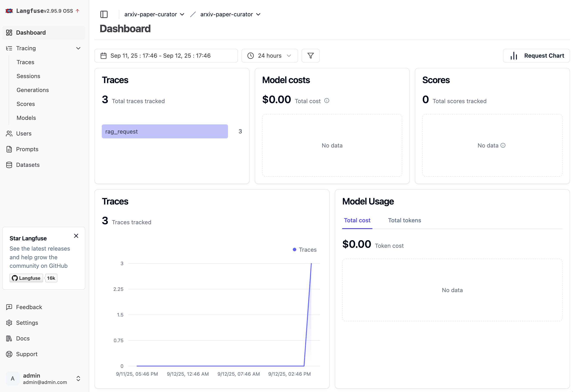Click the update-available red arrow
This screenshot has height=392, width=573.
(77, 11)
